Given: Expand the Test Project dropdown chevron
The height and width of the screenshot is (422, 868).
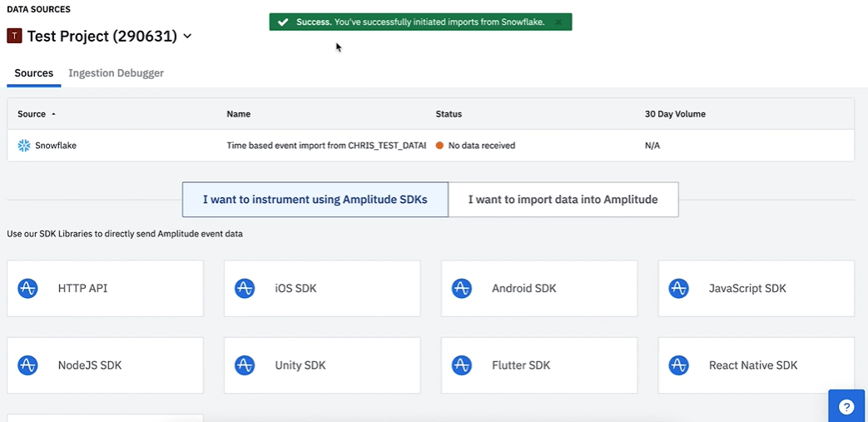Looking at the screenshot, I should tap(187, 37).
